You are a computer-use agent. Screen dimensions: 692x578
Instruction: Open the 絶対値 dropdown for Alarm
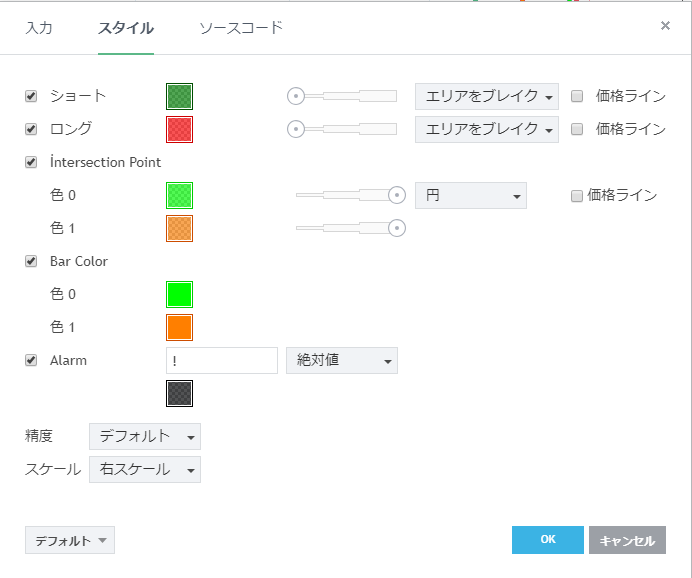point(342,360)
